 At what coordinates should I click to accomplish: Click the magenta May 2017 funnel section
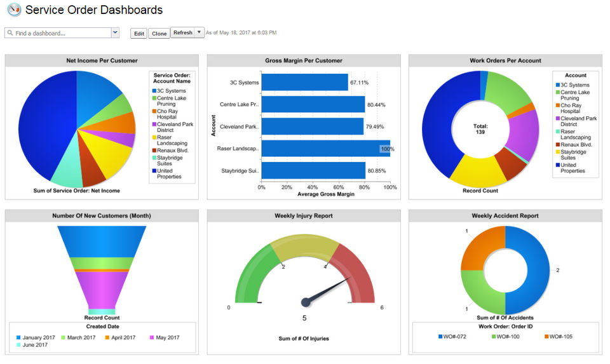click(102, 290)
